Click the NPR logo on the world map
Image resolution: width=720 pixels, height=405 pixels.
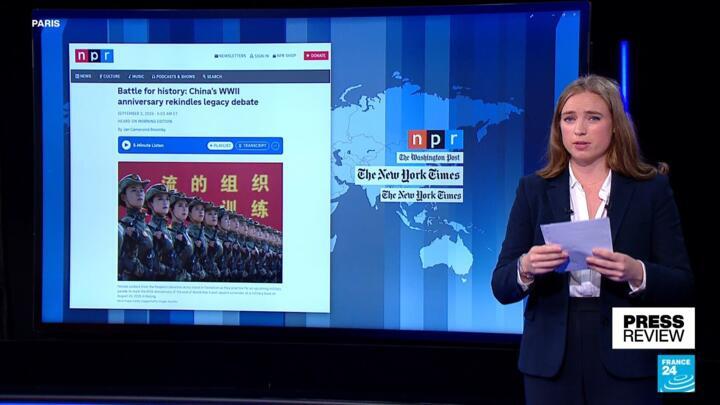[x=435, y=140]
